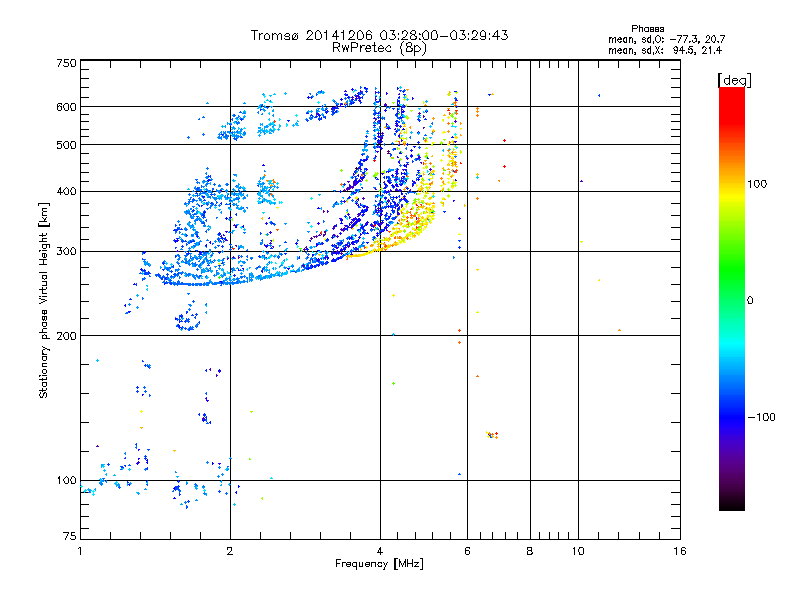
Task: Click the '[deg]' colorbar unit label
Action: 734,80
